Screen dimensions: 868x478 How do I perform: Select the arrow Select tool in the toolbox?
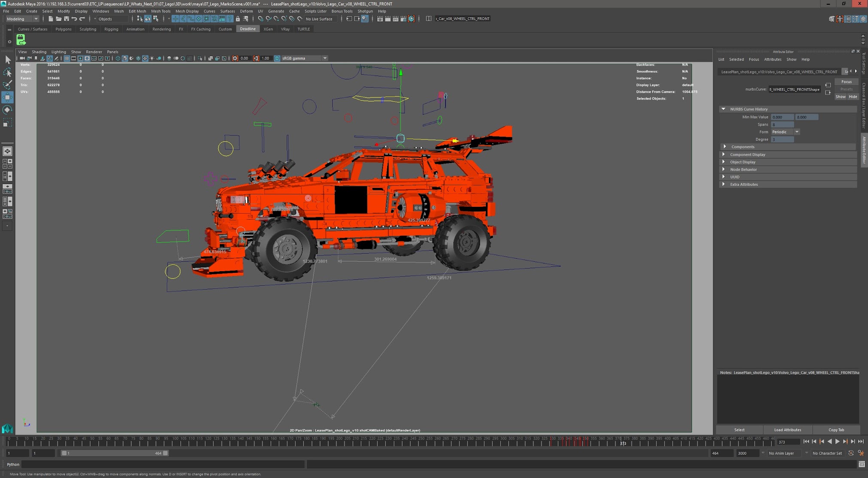[x=7, y=60]
